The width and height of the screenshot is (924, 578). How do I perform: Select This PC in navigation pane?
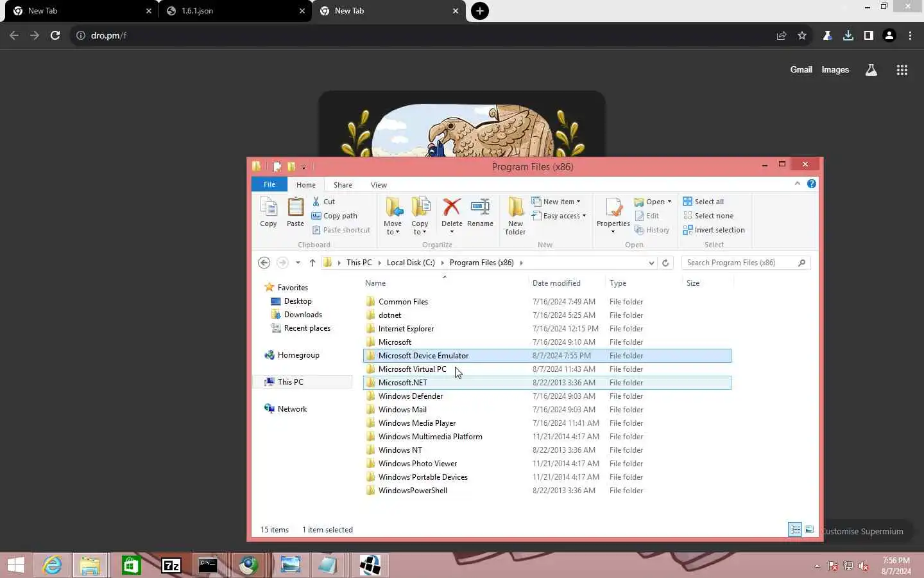coord(290,381)
